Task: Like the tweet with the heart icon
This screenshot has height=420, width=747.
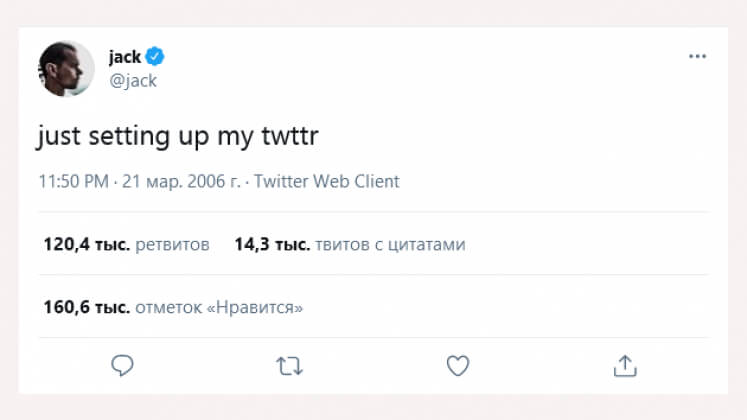Action: coord(457,366)
